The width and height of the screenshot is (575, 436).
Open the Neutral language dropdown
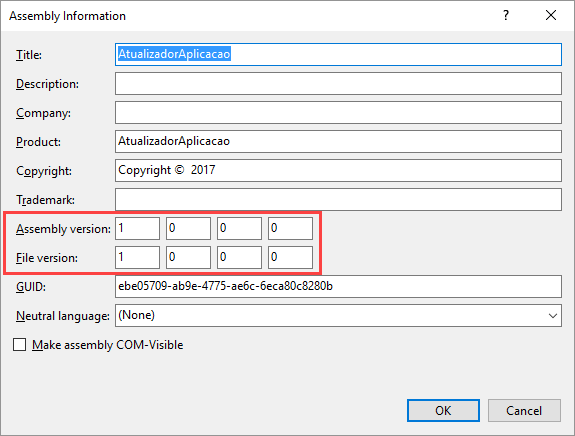338,315
